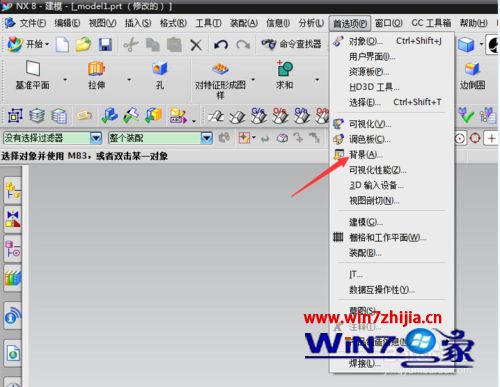The width and height of the screenshot is (500, 387).
Task: Click the 首选项(P) menu header
Action: click(x=350, y=23)
